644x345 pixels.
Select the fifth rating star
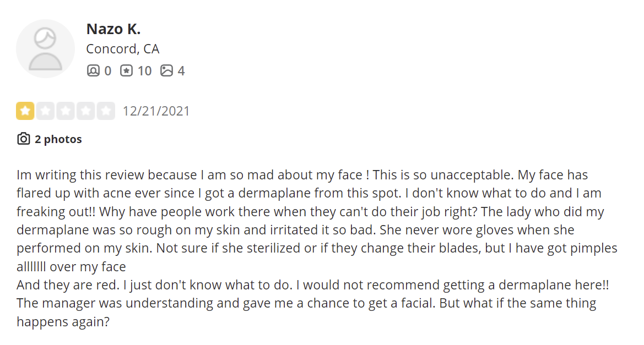(x=106, y=111)
